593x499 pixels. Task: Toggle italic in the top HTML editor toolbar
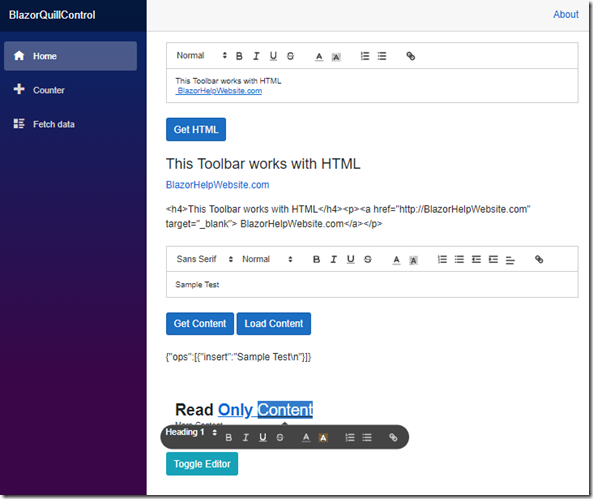(256, 56)
